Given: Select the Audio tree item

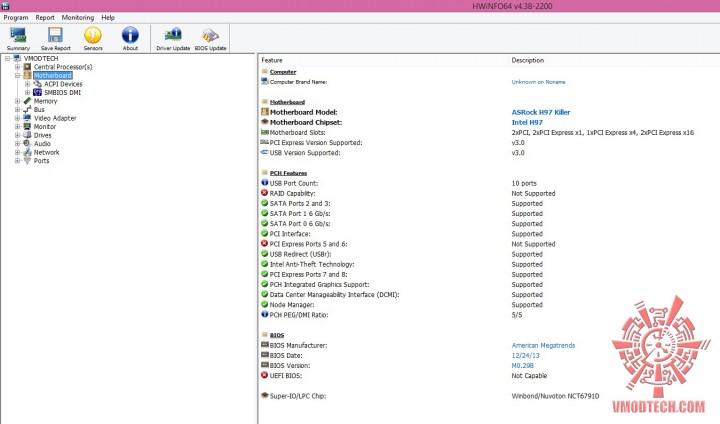Looking at the screenshot, I should (x=42, y=143).
